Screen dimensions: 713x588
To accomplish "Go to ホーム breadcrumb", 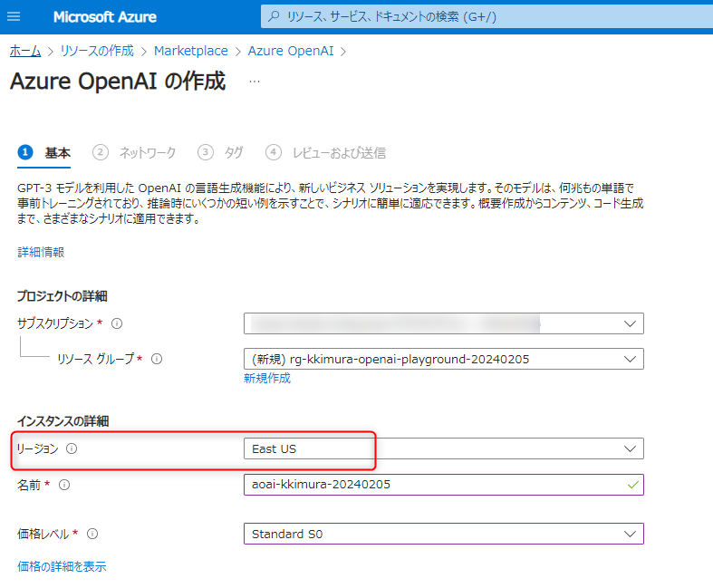I will pyautogui.click(x=25, y=51).
